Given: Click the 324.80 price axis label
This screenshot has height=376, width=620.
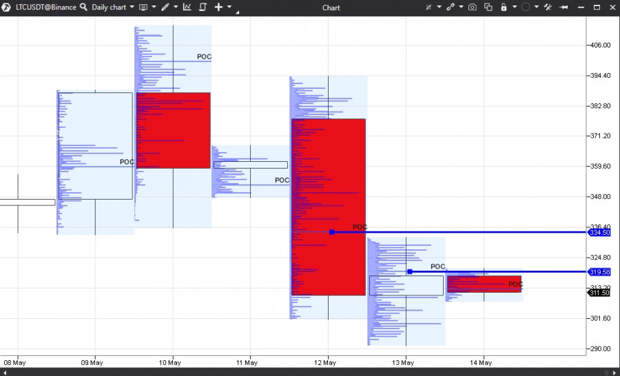Looking at the screenshot, I should (600, 257).
